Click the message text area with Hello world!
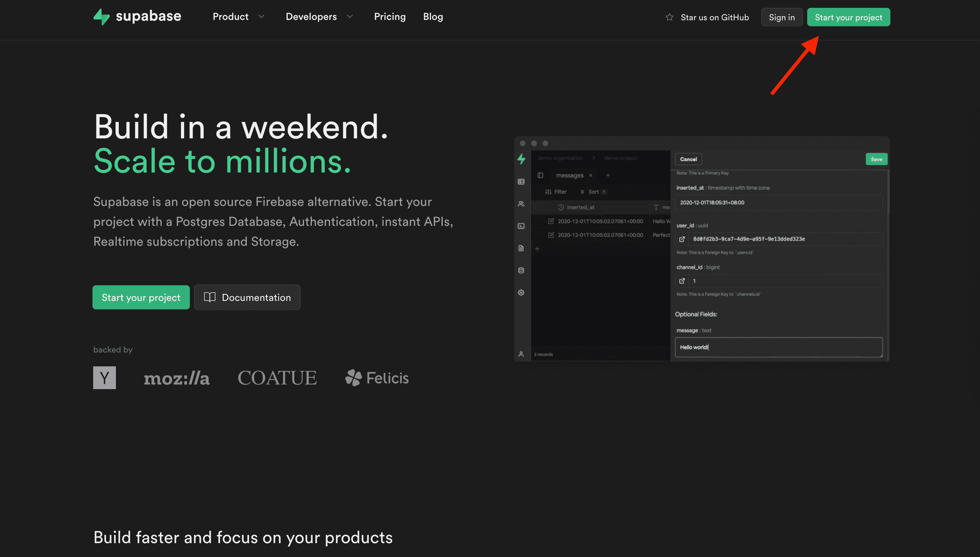The height and width of the screenshot is (557, 980). coord(778,347)
